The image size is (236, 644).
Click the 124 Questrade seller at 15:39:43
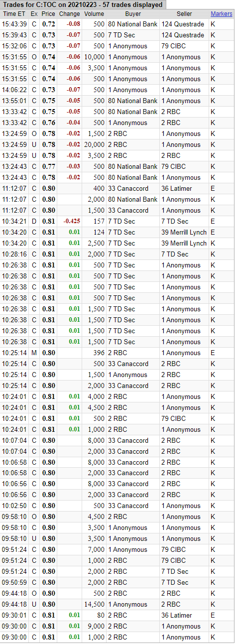(x=183, y=35)
